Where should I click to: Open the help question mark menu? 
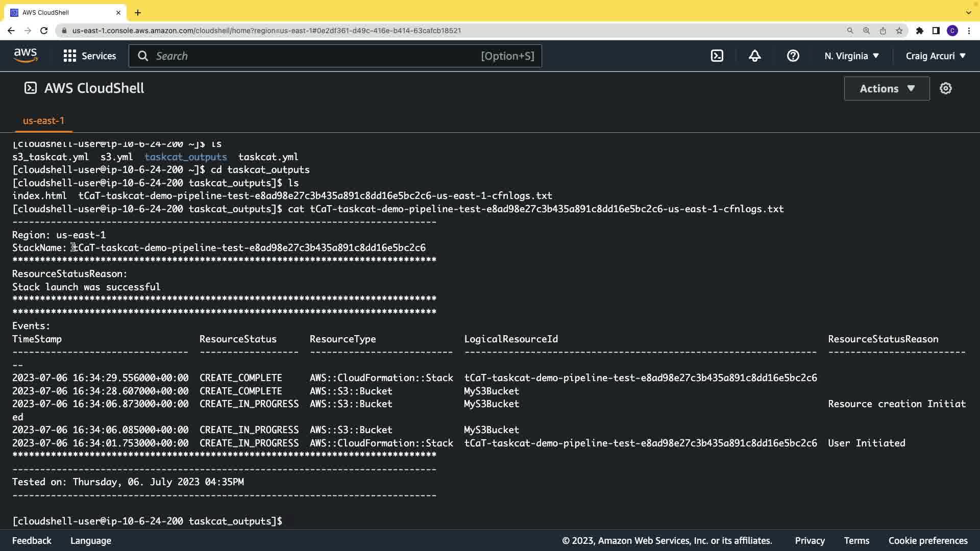(793, 56)
